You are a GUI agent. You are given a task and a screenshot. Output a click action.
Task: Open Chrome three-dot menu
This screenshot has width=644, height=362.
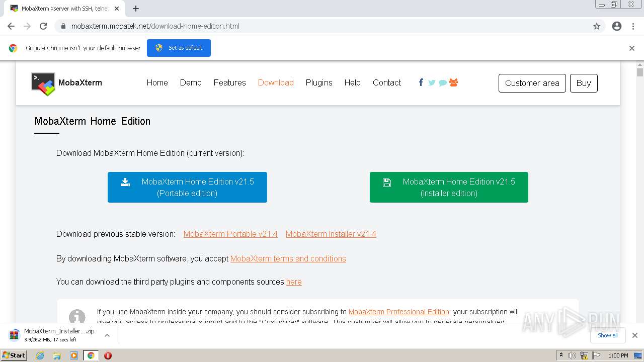click(633, 26)
